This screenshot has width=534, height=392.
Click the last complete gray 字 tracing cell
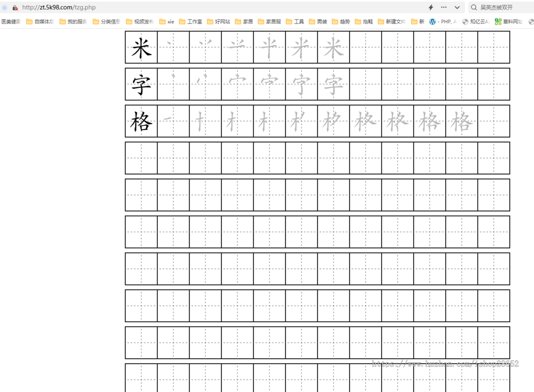pos(334,84)
